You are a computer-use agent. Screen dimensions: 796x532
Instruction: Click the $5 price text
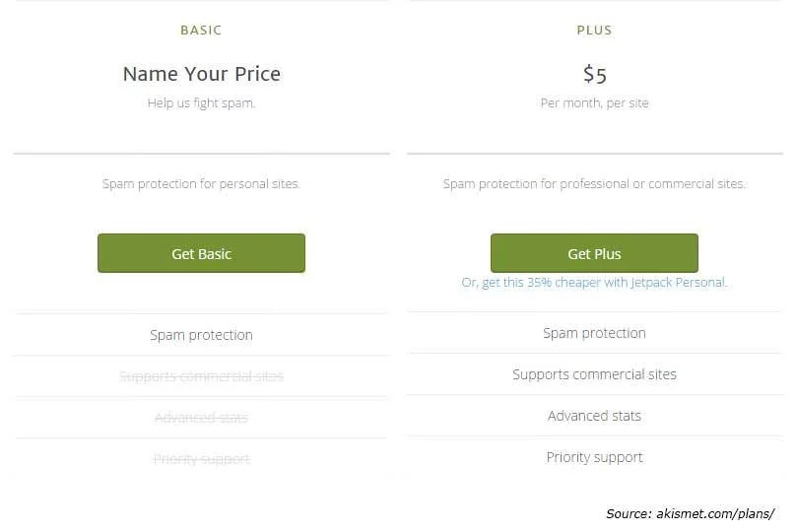594,74
